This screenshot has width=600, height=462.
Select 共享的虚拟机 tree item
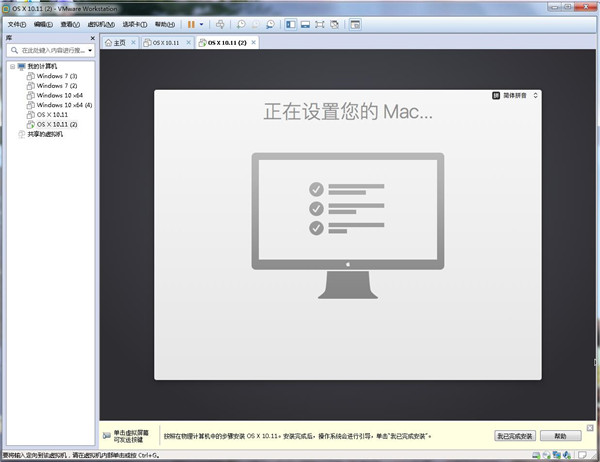pyautogui.click(x=45, y=134)
